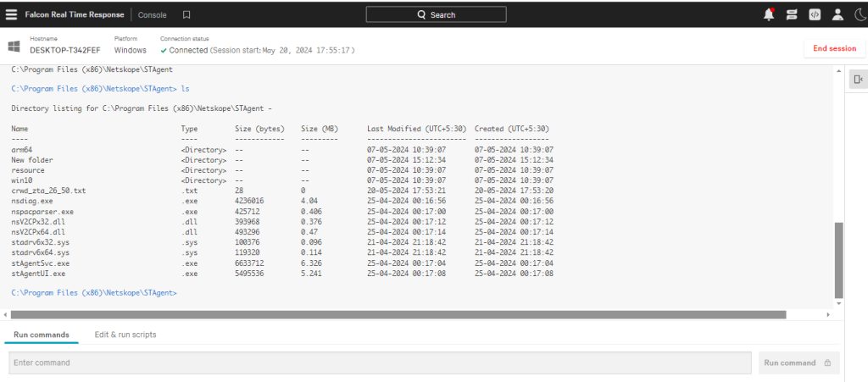Click the horizontal scrollbar right arrow
Viewport: 868px width, 382px height.
pos(828,314)
